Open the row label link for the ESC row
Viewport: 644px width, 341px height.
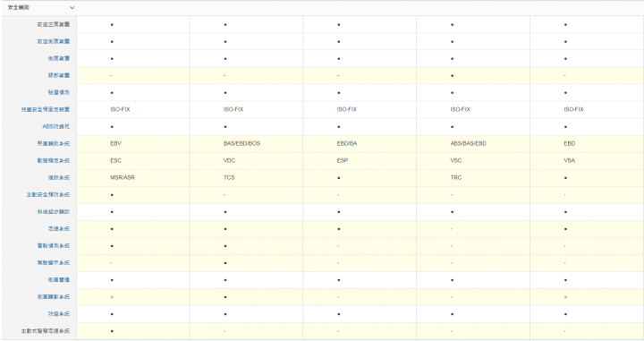(54, 160)
